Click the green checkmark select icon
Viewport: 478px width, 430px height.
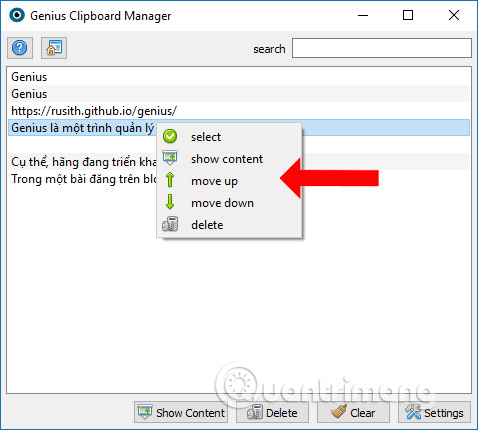pyautogui.click(x=170, y=137)
